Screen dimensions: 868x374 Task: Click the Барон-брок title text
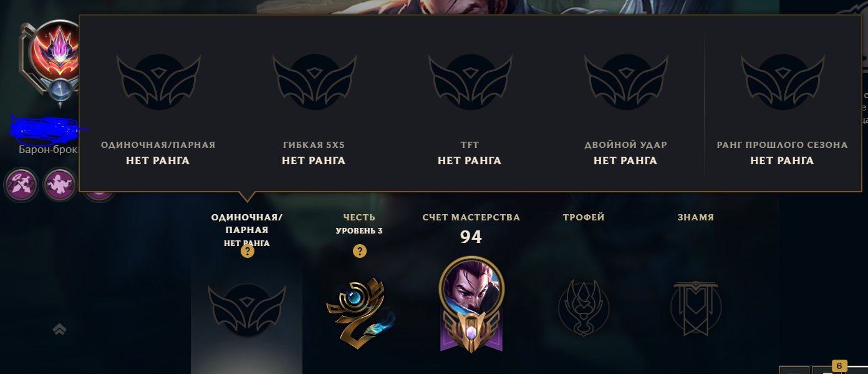click(x=49, y=149)
